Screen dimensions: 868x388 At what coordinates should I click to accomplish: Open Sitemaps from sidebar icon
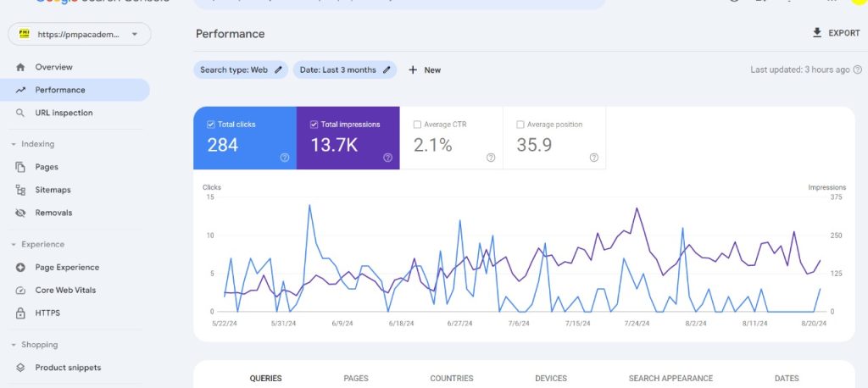point(20,190)
